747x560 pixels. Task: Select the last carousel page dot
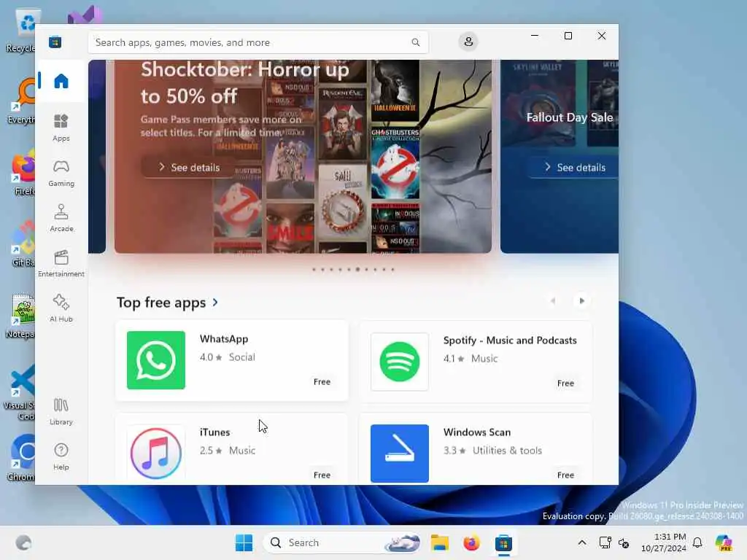392,270
